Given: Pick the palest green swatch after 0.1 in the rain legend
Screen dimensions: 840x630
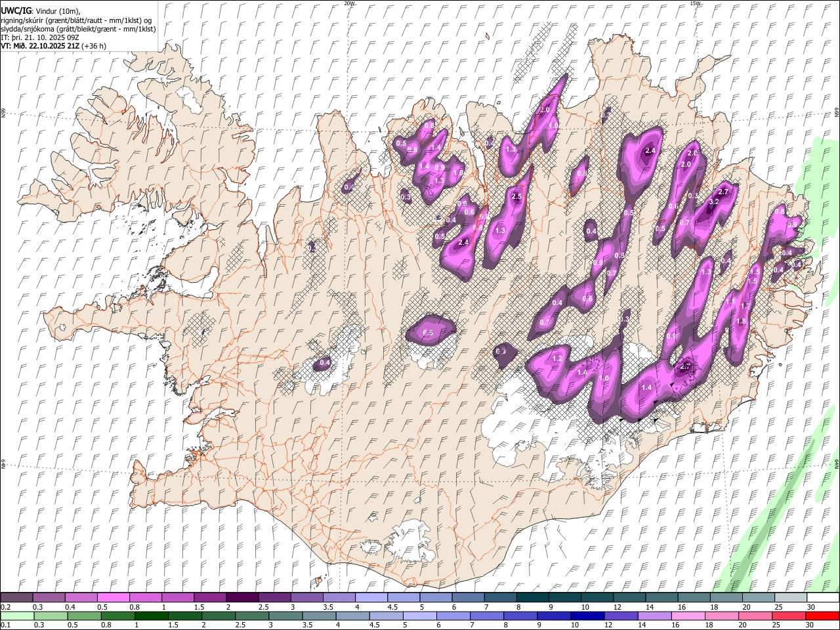Looking at the screenshot, I should point(16,616).
